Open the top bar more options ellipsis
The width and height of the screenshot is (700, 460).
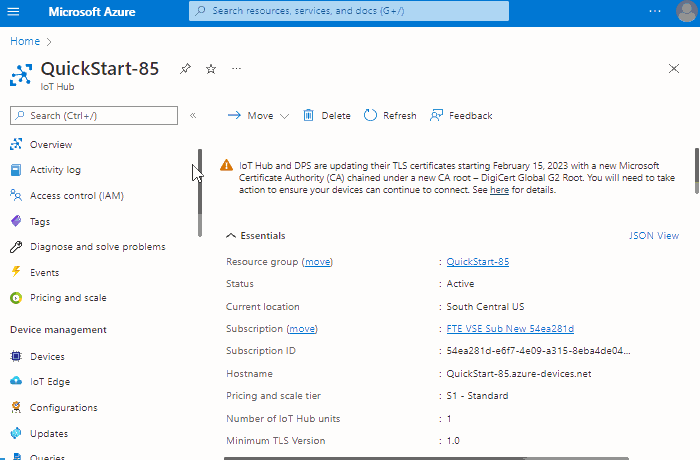(x=654, y=11)
